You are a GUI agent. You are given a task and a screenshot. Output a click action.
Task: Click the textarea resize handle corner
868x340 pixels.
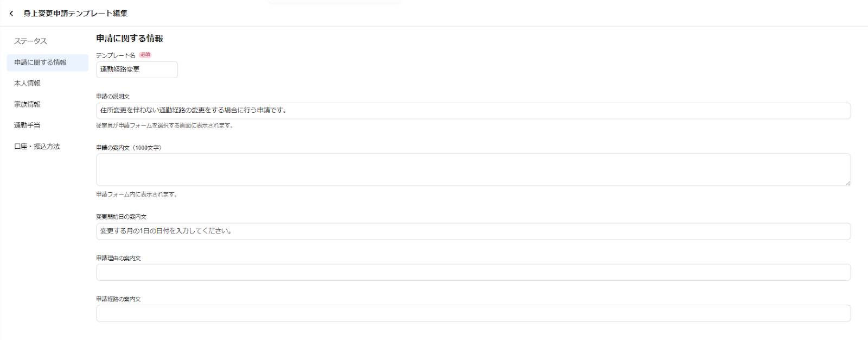pyautogui.click(x=847, y=182)
